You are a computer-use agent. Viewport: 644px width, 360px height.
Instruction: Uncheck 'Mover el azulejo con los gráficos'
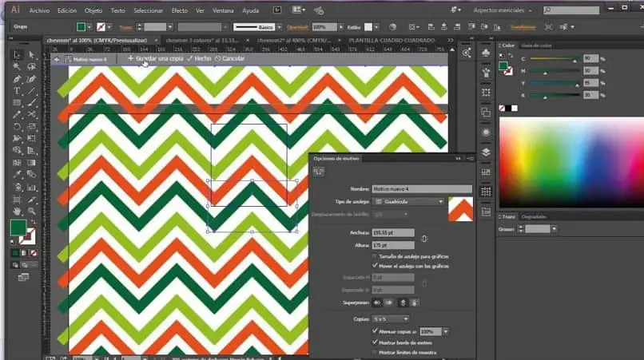pyautogui.click(x=376, y=265)
